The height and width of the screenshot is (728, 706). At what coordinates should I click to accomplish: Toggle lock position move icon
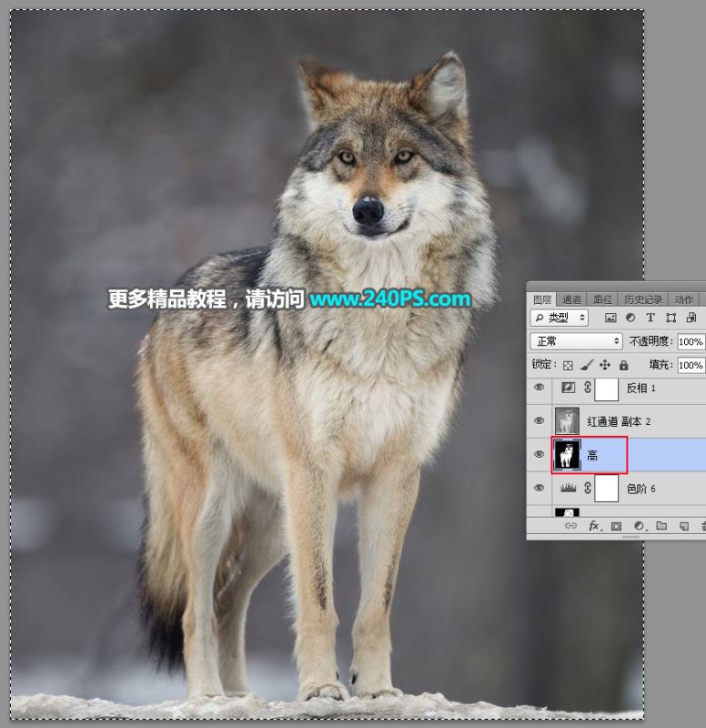605,366
